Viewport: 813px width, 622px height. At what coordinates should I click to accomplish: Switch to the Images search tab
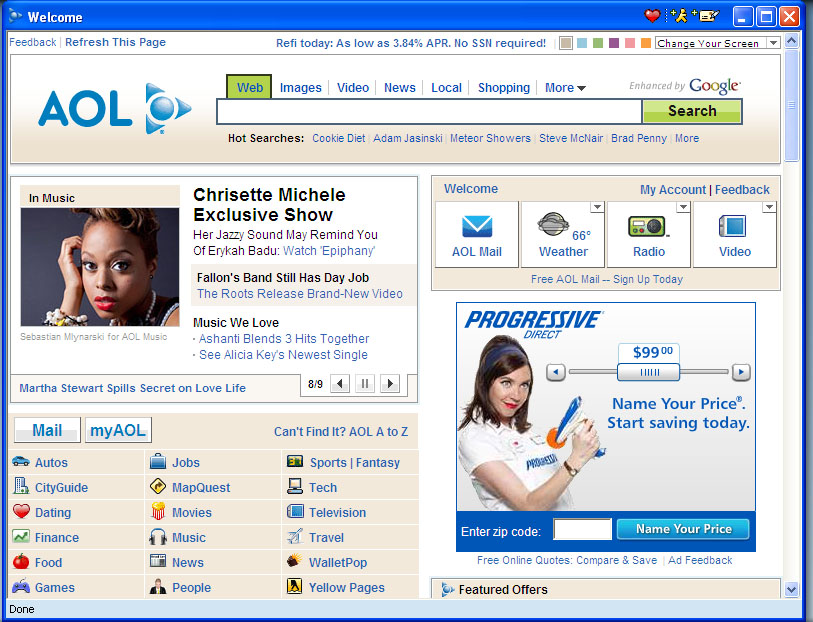point(300,88)
